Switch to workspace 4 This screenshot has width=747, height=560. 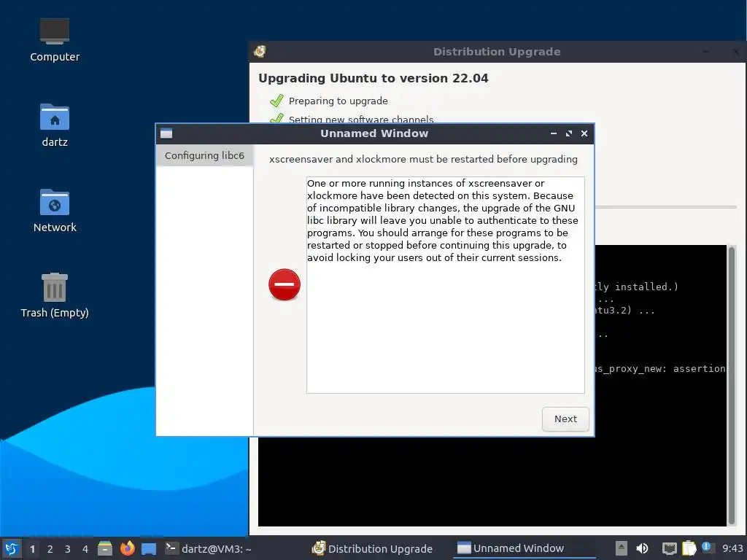pyautogui.click(x=85, y=549)
